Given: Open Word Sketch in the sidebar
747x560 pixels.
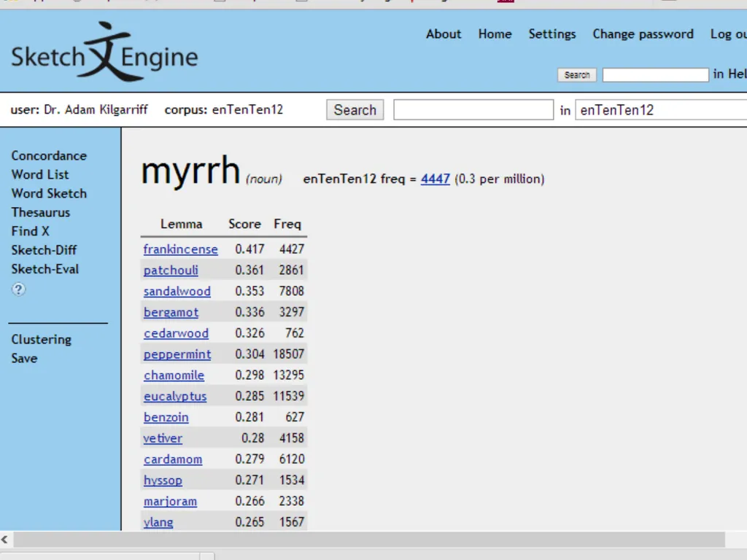Looking at the screenshot, I should [49, 193].
